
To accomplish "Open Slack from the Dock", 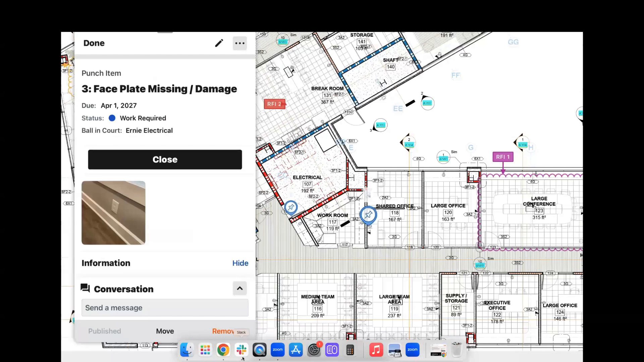I will tap(241, 350).
